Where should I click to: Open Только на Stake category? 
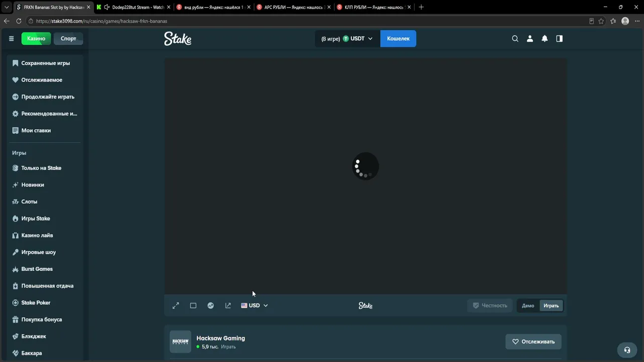click(44, 168)
